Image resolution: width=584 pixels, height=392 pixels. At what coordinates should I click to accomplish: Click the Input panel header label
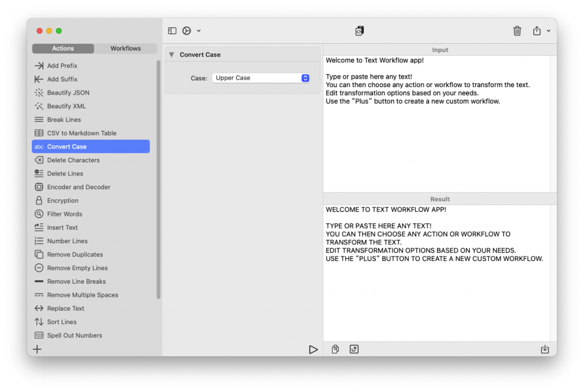[440, 50]
